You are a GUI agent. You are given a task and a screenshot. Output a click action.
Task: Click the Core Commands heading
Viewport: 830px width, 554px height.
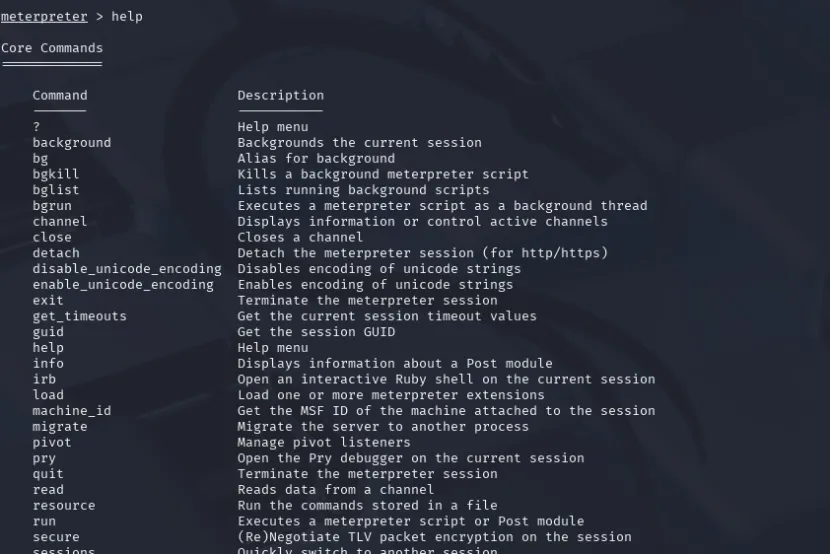(52, 47)
